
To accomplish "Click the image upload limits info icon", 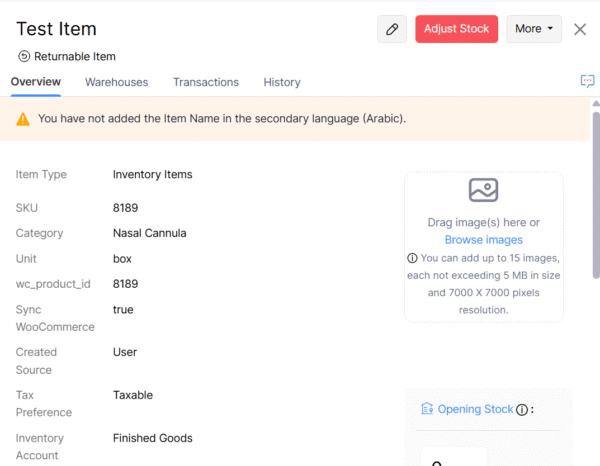I will pyautogui.click(x=412, y=258).
